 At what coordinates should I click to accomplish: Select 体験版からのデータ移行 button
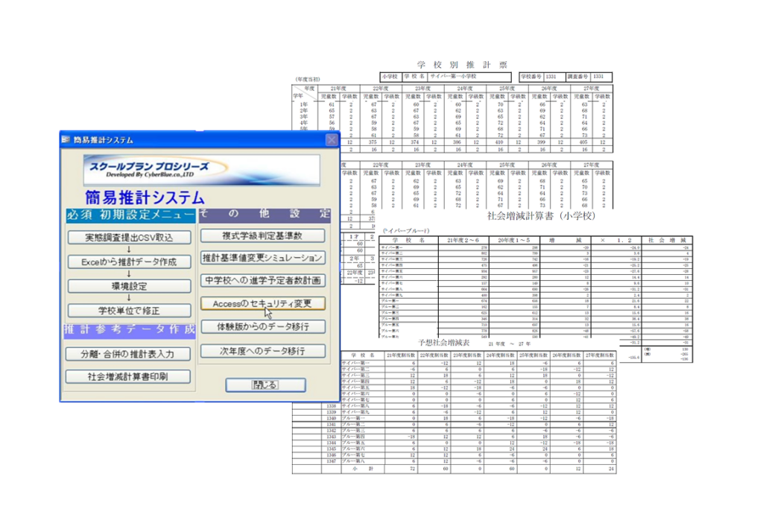point(263,326)
